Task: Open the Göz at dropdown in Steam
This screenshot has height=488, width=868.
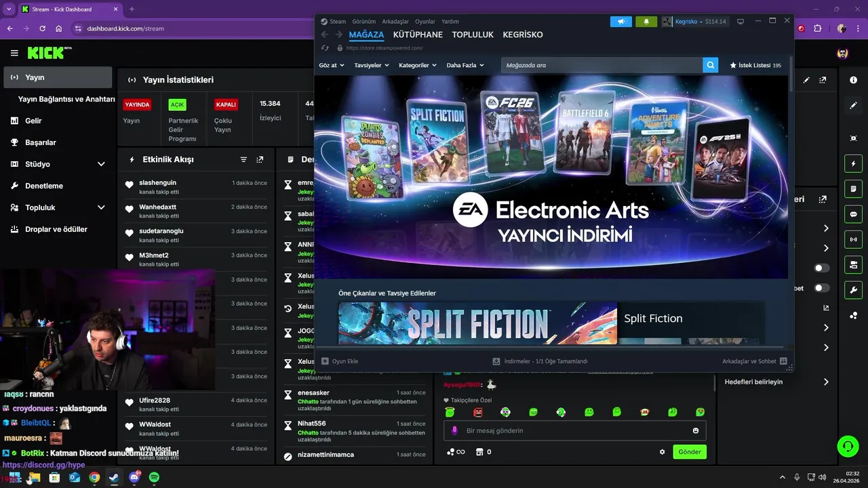Action: [x=332, y=65]
